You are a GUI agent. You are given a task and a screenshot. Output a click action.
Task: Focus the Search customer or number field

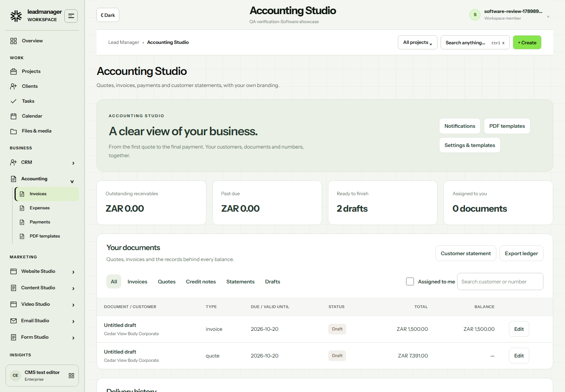pyautogui.click(x=500, y=281)
